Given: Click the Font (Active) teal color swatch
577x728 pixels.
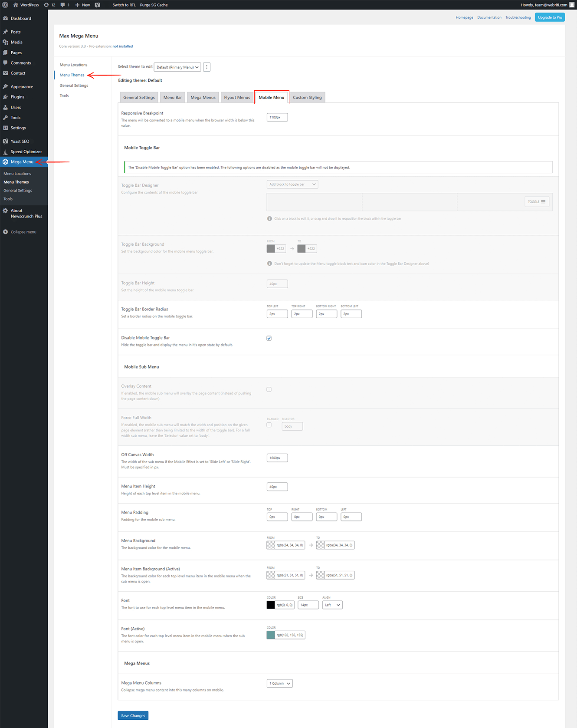Looking at the screenshot, I should 271,635.
